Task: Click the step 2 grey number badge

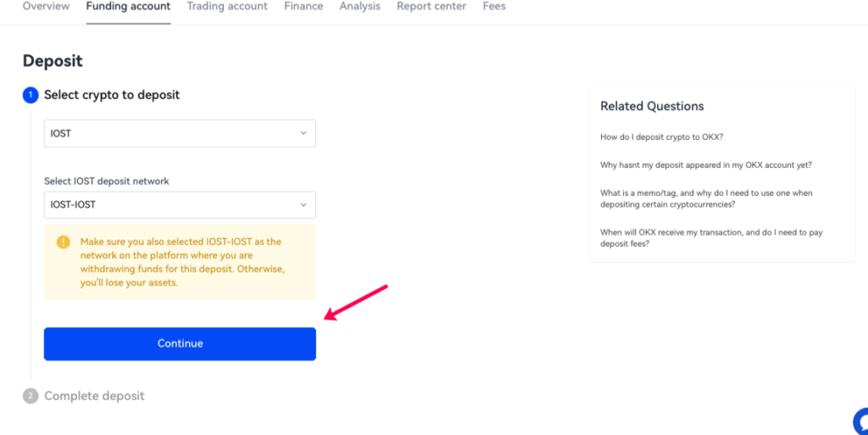Action: coord(31,396)
